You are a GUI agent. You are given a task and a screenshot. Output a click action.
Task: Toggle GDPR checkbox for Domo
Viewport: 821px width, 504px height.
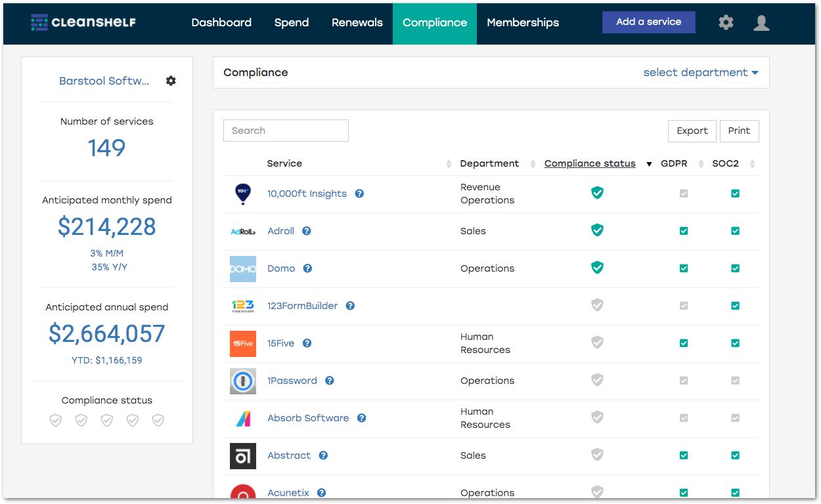(684, 268)
